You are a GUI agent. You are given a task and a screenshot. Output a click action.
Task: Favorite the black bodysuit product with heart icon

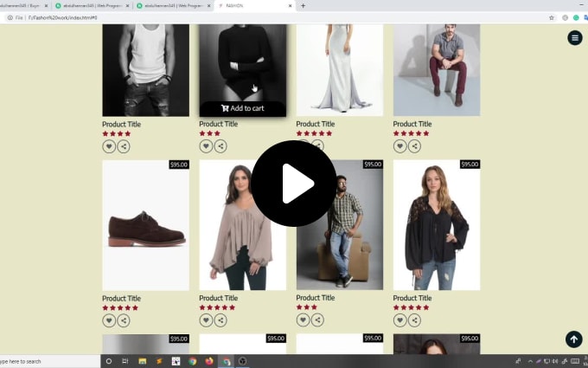(x=206, y=146)
